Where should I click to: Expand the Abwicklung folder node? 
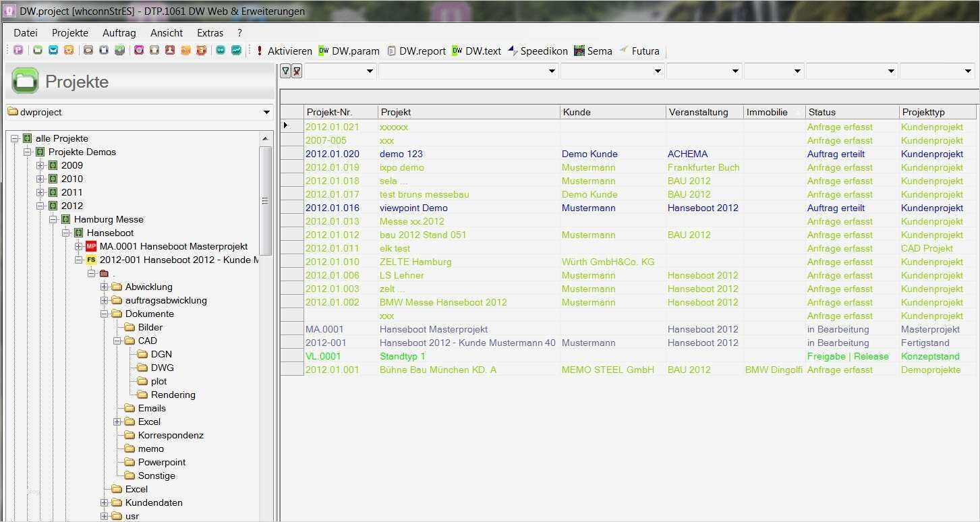[x=105, y=287]
